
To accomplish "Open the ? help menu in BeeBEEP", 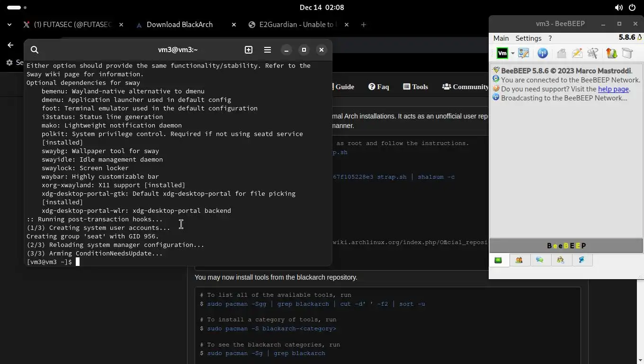I will (550, 38).
